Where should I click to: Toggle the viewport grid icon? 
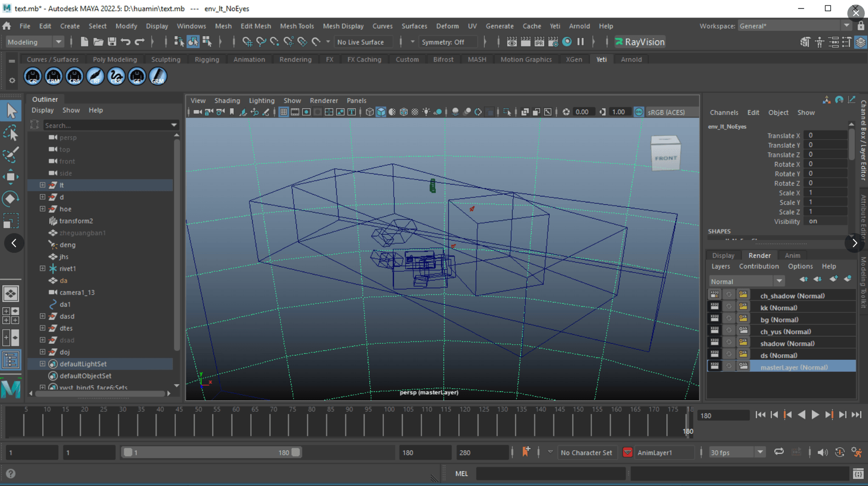click(283, 112)
